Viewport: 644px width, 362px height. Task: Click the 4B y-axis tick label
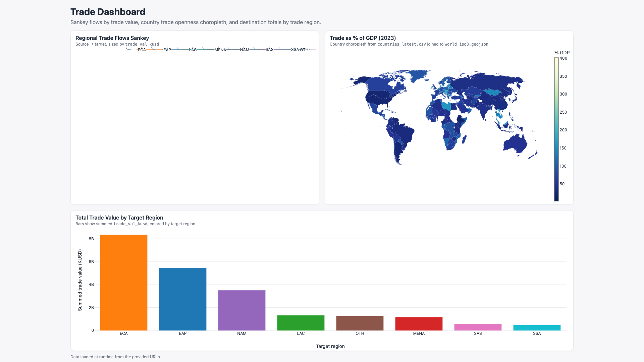[x=91, y=285]
